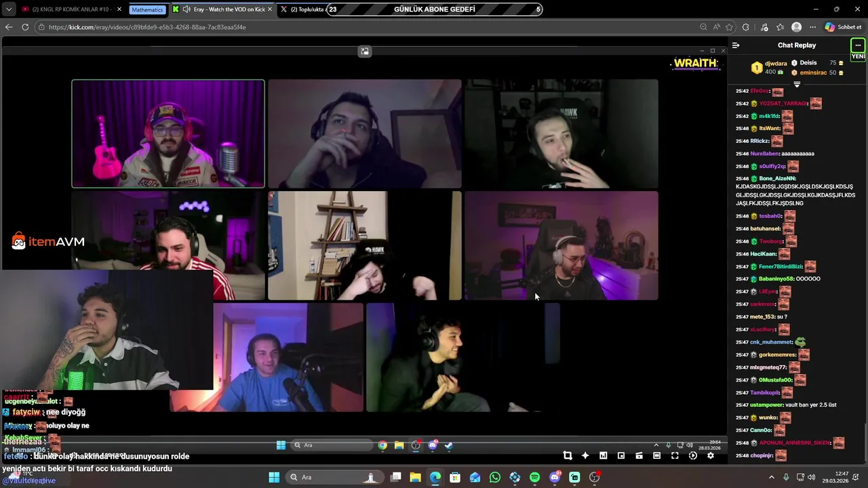Click the pink-lit streamer webcam tile
Screen dimensions: 868x488
(168, 134)
